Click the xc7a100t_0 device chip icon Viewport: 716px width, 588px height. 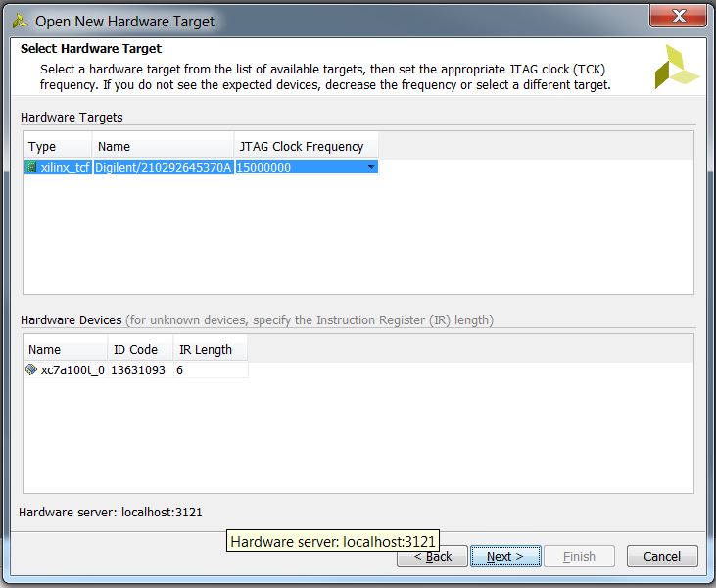coord(31,369)
